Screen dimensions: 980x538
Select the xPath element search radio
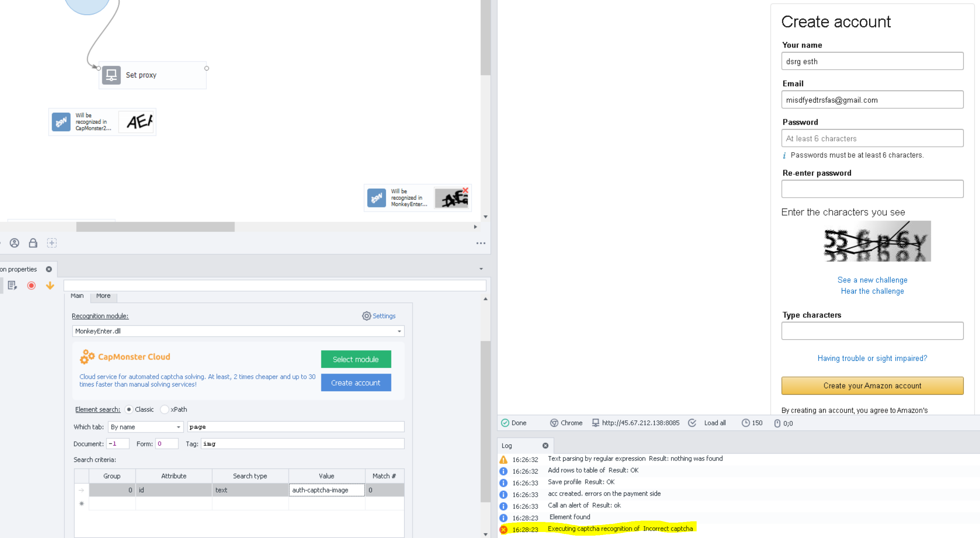coord(164,410)
